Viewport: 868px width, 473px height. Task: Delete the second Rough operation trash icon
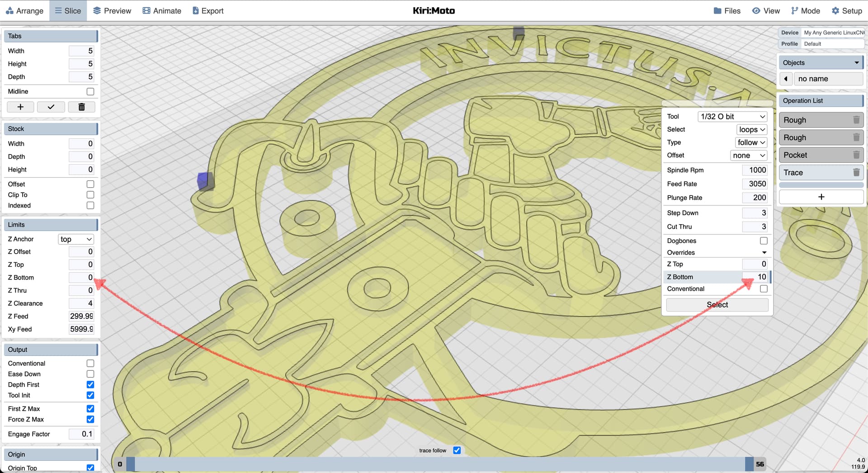[856, 137]
